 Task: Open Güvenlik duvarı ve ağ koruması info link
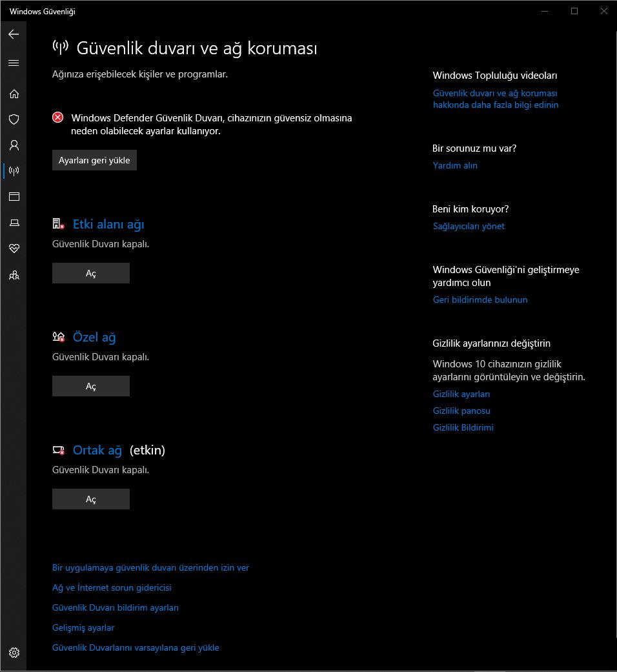496,99
